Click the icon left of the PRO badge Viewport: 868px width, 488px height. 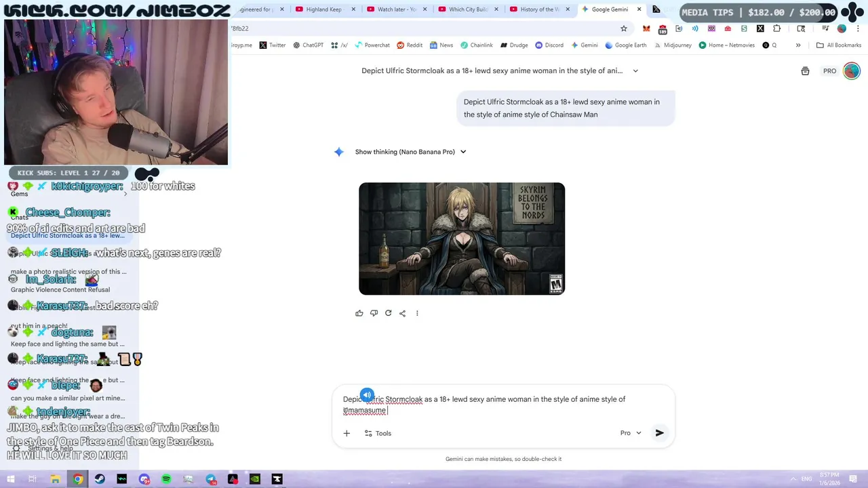point(805,71)
